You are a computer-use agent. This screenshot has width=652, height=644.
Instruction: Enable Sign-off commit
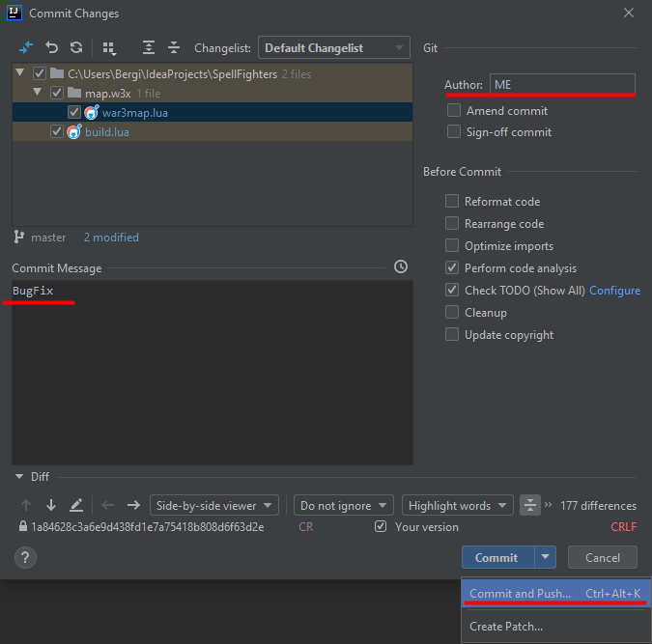pyautogui.click(x=454, y=132)
